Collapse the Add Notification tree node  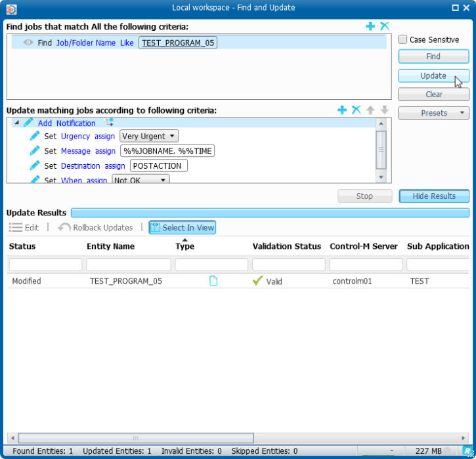point(15,123)
